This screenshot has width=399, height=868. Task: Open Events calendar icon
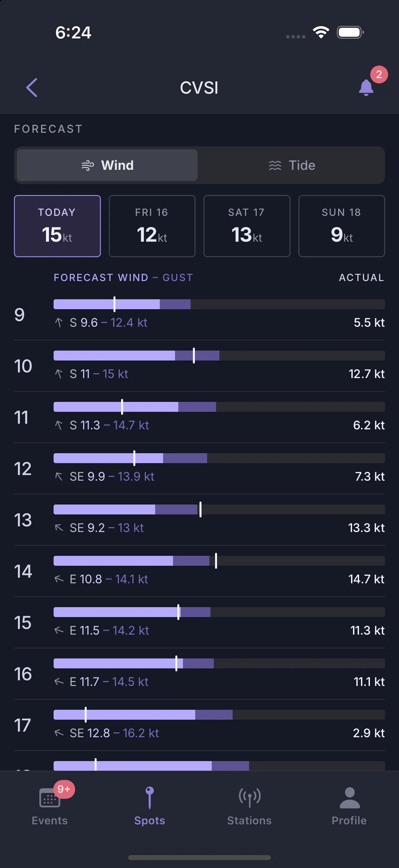[50, 797]
